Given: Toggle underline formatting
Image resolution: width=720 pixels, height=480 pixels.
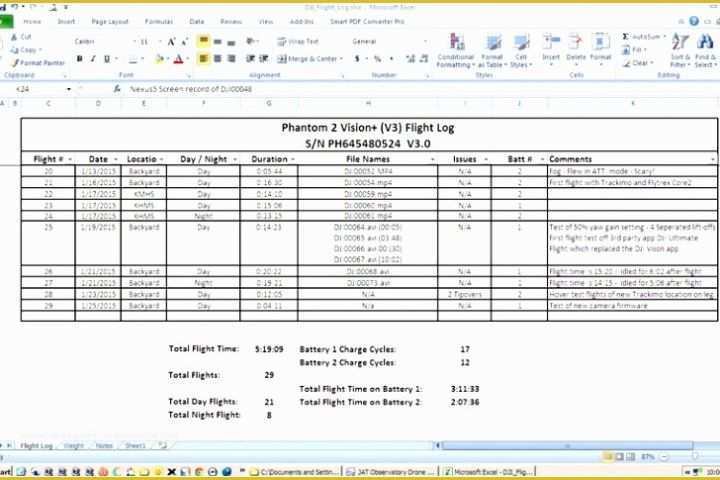Looking at the screenshot, I should point(107,59).
